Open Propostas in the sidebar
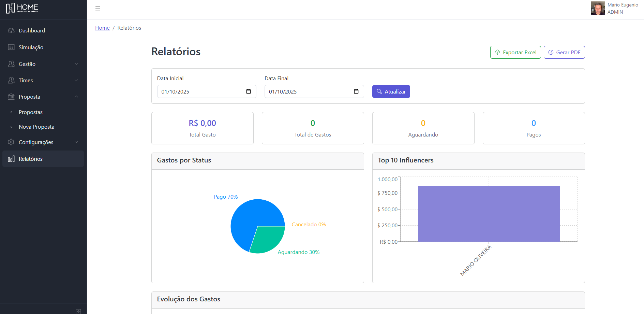Image resolution: width=644 pixels, height=314 pixels. tap(31, 112)
